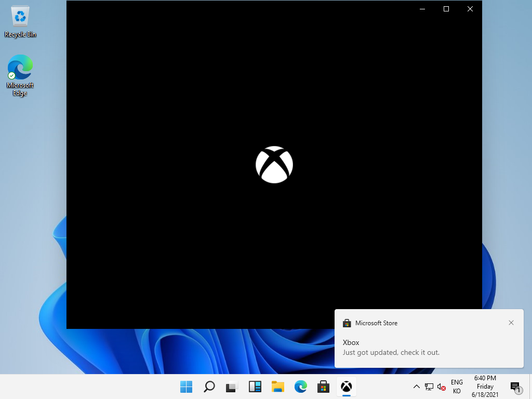Image resolution: width=532 pixels, height=399 pixels.
Task: Click the Microsoft Store notification header icon
Action: pos(347,323)
